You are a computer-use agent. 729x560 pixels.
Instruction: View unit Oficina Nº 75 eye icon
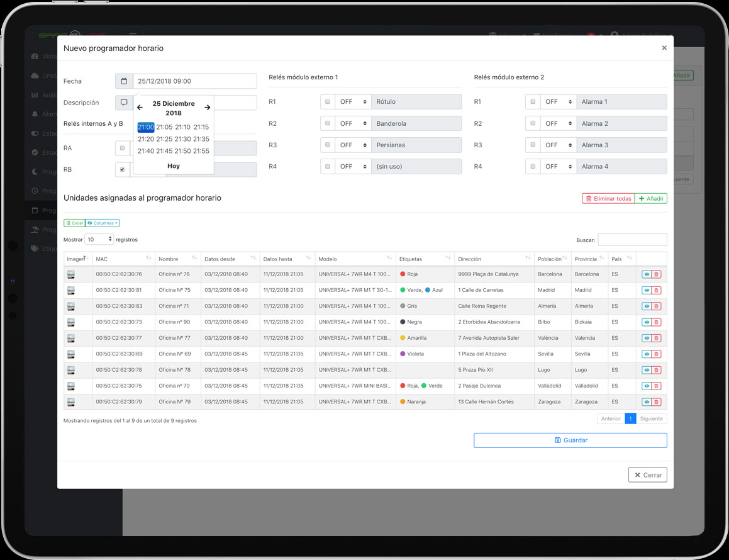(646, 290)
